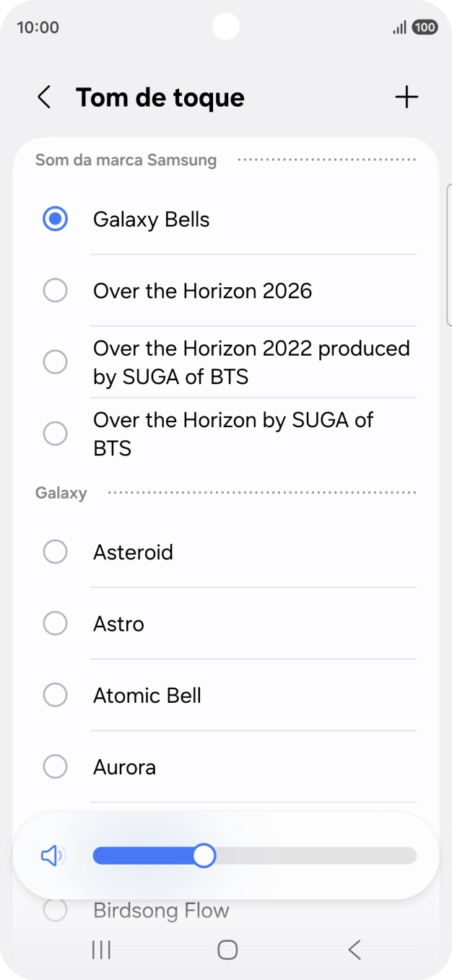Click the ringtone volume slider track

click(310, 856)
